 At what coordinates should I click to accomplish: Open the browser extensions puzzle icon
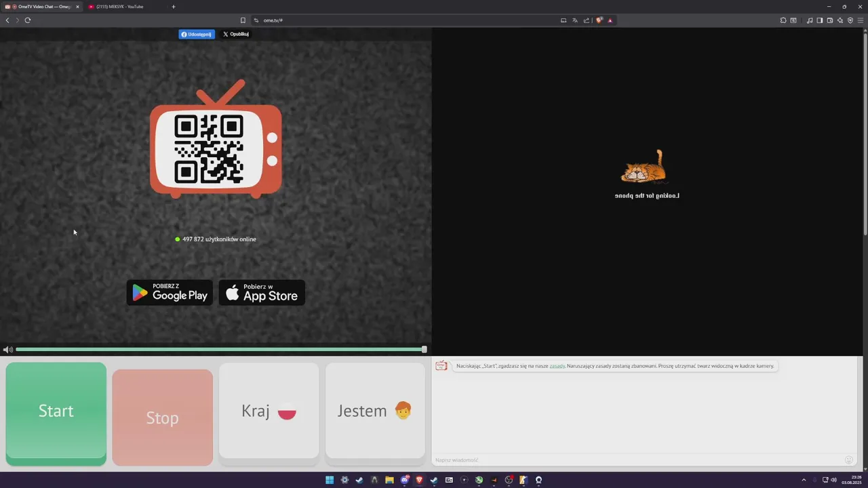[x=783, y=20]
